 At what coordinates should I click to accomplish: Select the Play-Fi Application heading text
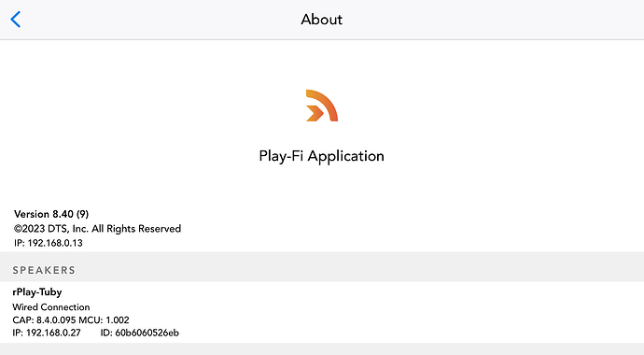pos(322,156)
